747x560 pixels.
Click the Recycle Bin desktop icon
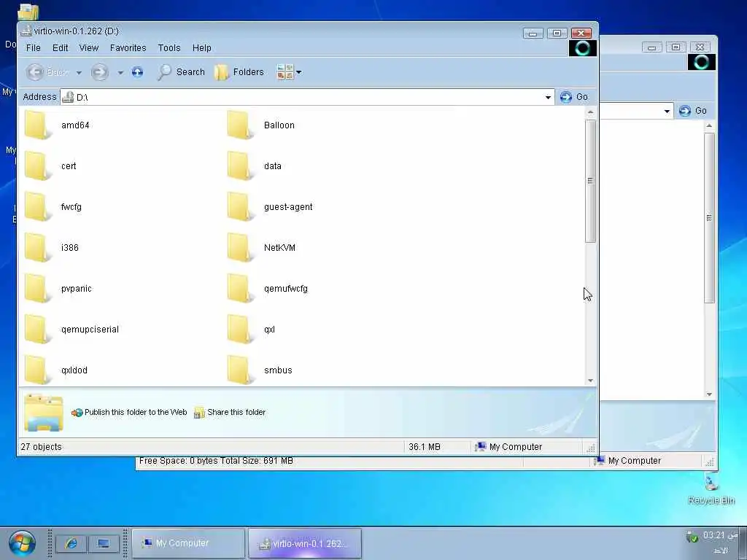[x=711, y=489]
